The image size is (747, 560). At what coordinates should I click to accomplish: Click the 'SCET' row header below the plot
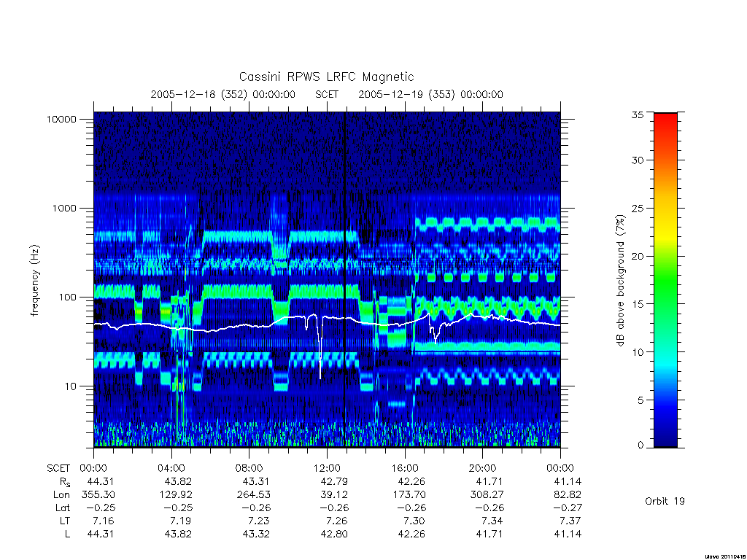pos(58,469)
